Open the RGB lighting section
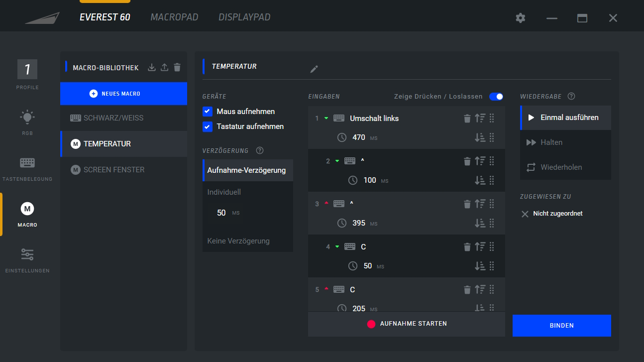 pyautogui.click(x=27, y=122)
